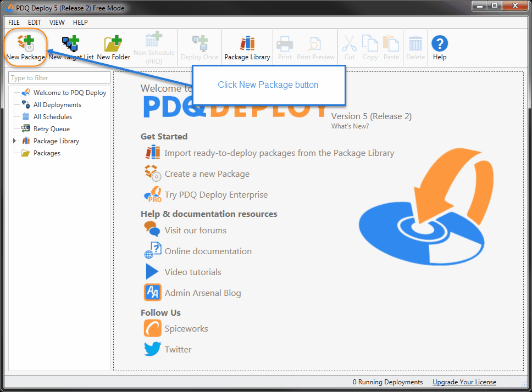Image resolution: width=532 pixels, height=392 pixels.
Task: Click the New Package toolbar icon
Action: click(x=26, y=43)
